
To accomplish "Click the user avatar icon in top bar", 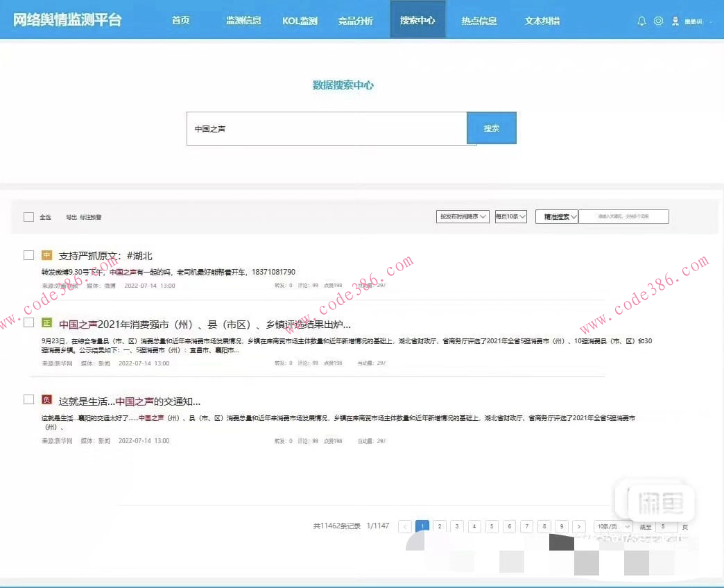I will coord(675,21).
